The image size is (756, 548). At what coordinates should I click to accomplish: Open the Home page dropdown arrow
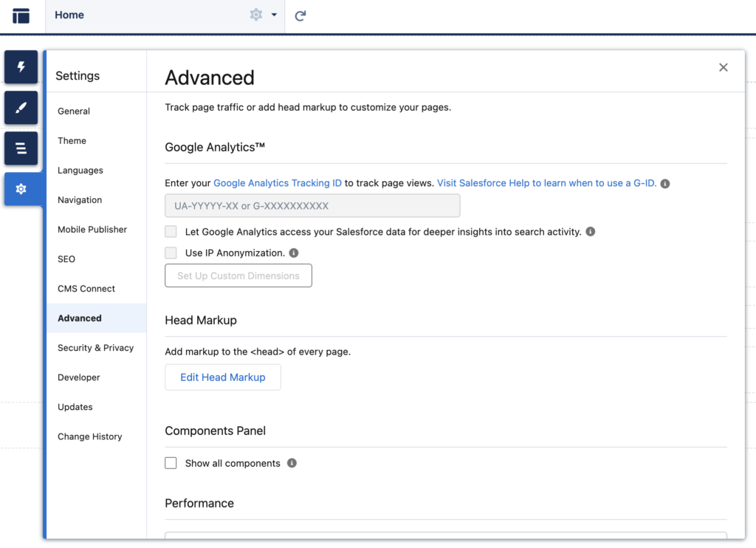[x=273, y=15]
